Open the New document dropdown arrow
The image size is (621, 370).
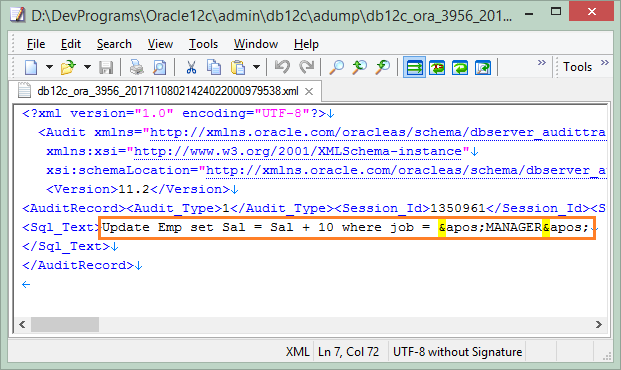click(50, 67)
